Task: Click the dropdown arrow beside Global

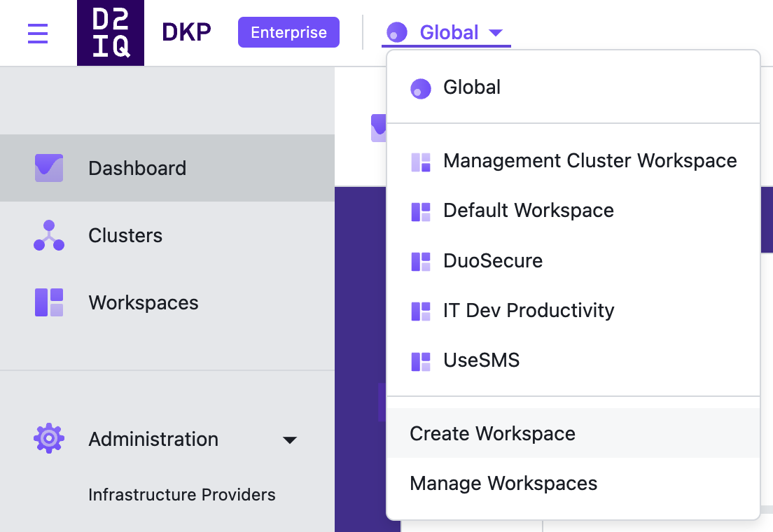Action: click(x=496, y=33)
